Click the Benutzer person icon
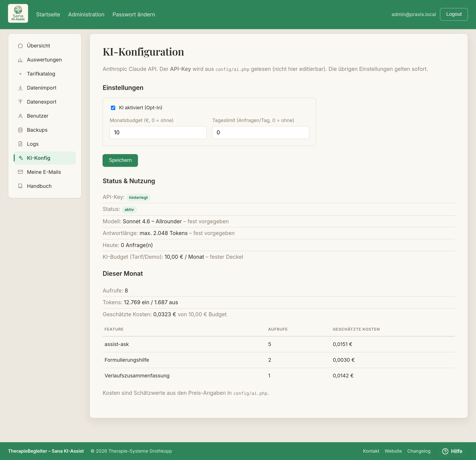This screenshot has height=460, width=476. 20,116
